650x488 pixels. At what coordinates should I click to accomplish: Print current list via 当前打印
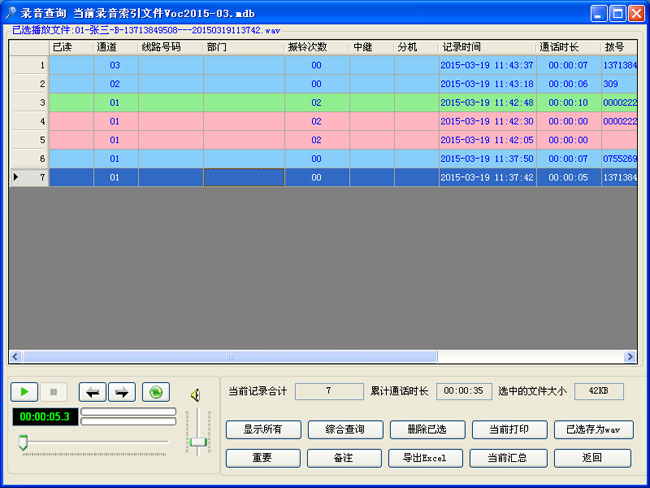(x=508, y=430)
